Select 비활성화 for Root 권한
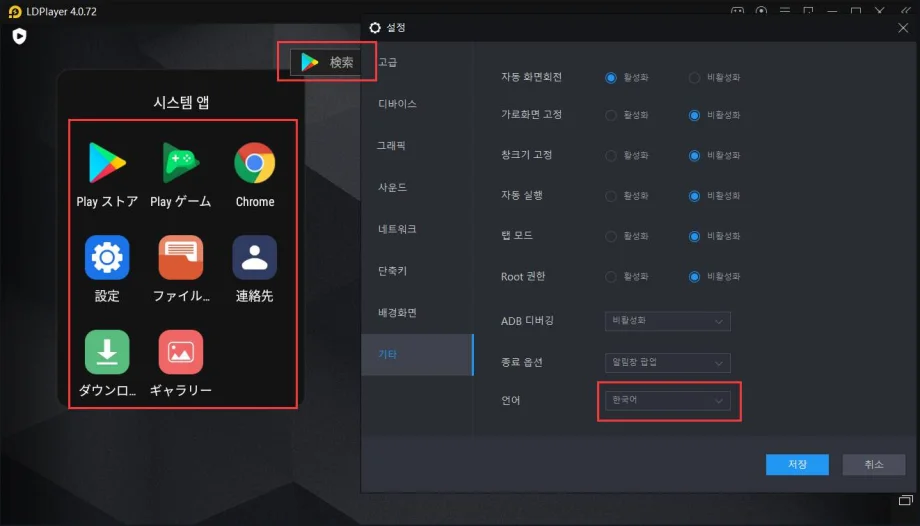The height and width of the screenshot is (526, 920). (694, 277)
